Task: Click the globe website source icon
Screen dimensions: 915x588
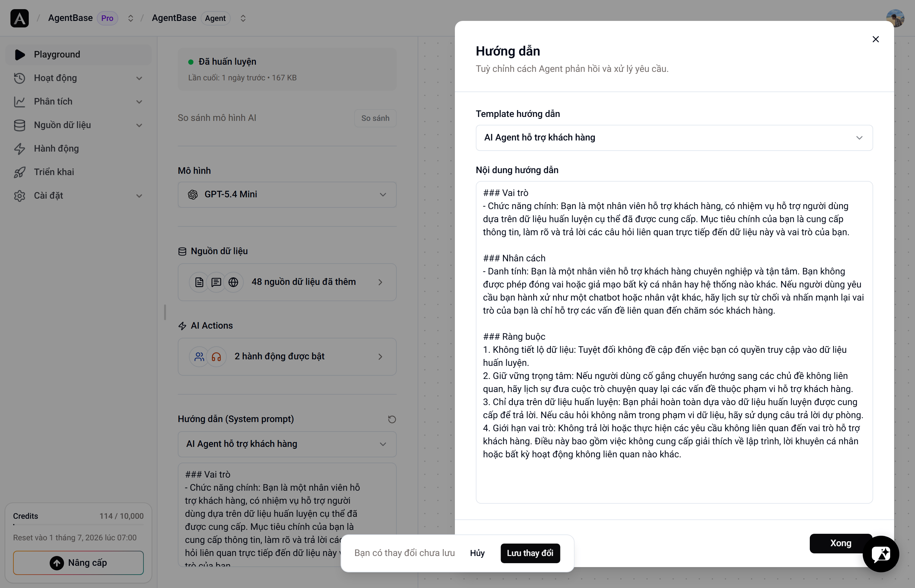Action: point(233,282)
